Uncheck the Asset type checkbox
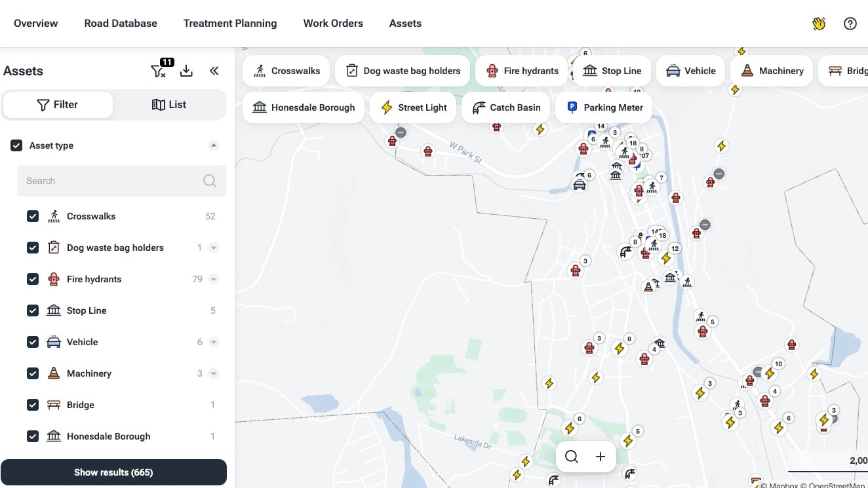Image resolution: width=868 pixels, height=488 pixels. point(16,145)
